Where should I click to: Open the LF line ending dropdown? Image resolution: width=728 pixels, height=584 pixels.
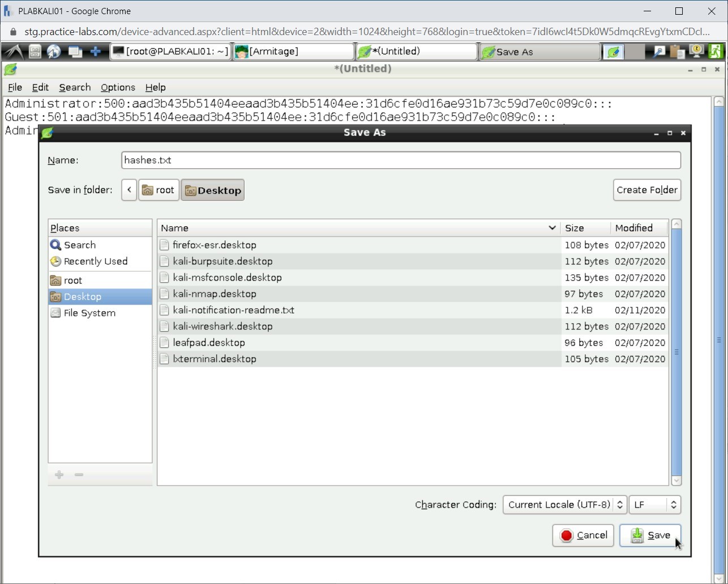pos(654,505)
